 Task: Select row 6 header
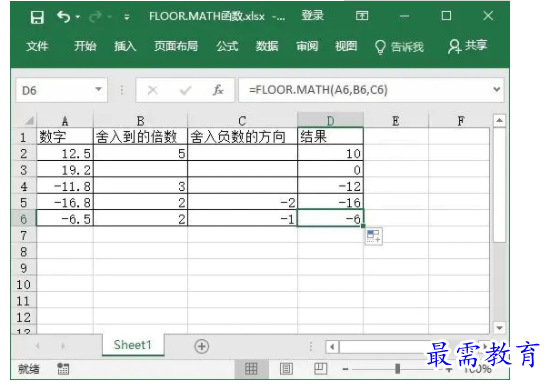(24, 219)
